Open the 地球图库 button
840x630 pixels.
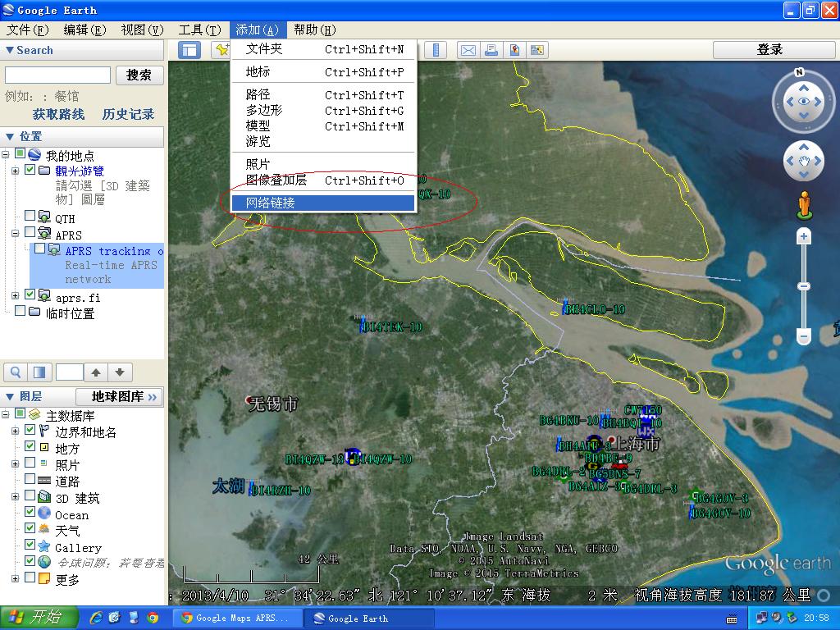(x=119, y=397)
